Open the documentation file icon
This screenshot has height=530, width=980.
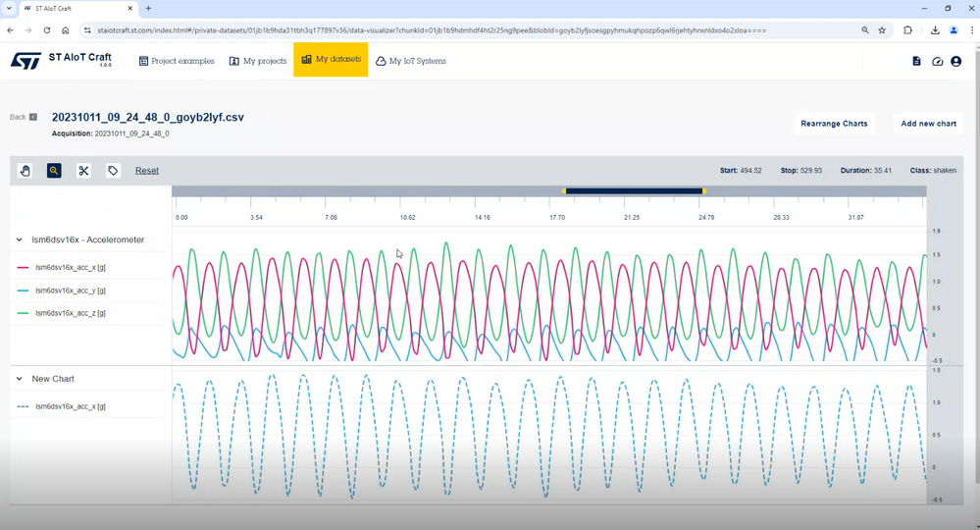916,61
